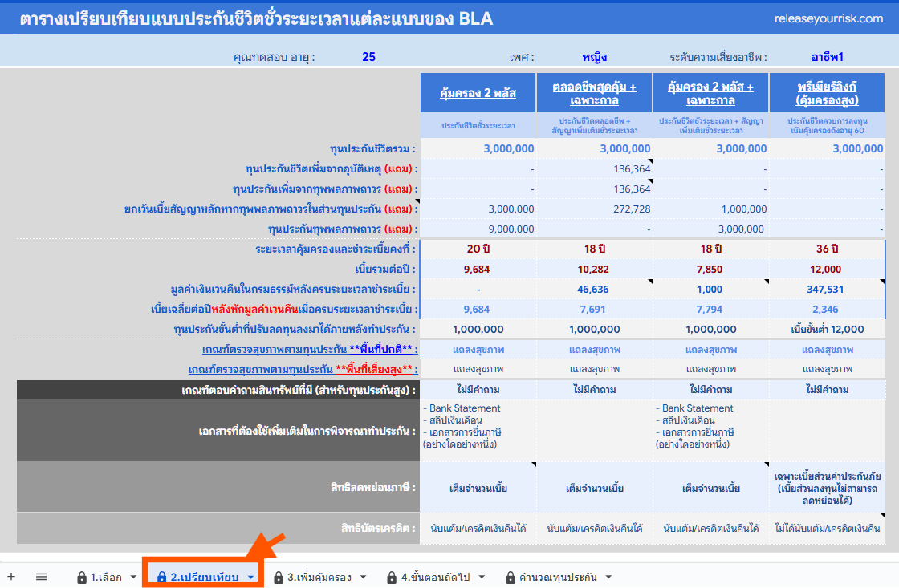Expand the 1.เลือก tab dropdown arrow
This screenshot has width=899, height=588.
pyautogui.click(x=133, y=578)
